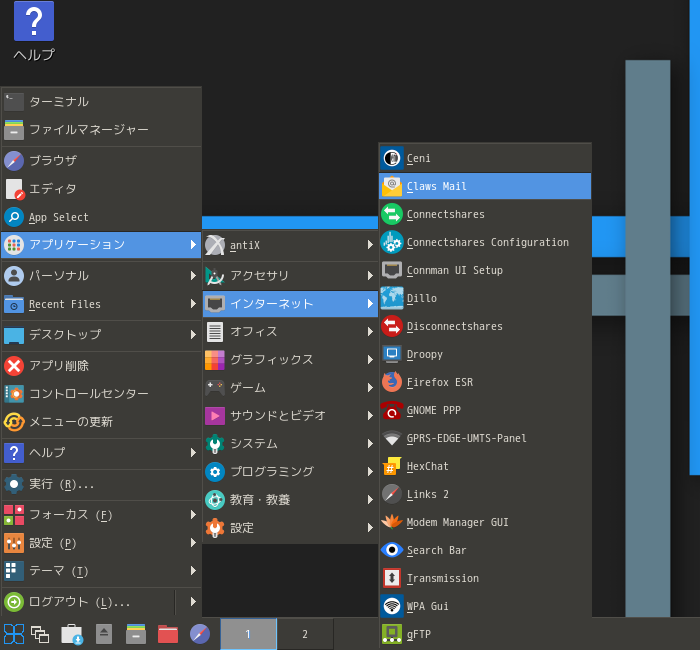Expand the グラフィックス submenu arrow

370,359
